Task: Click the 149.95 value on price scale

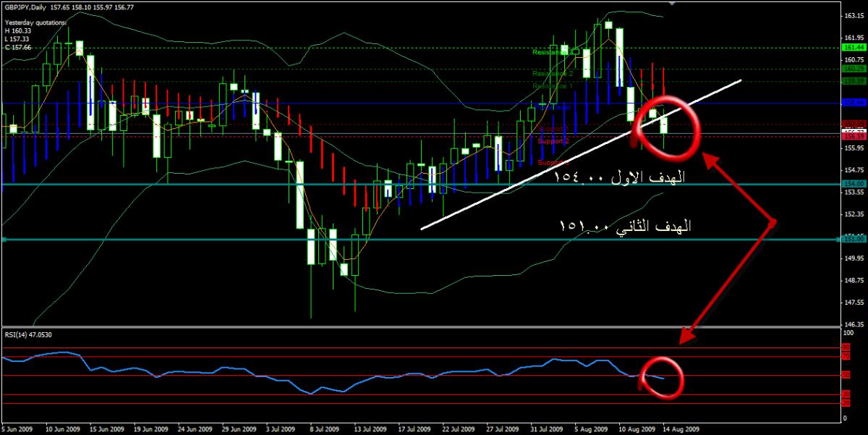Action: point(855,258)
